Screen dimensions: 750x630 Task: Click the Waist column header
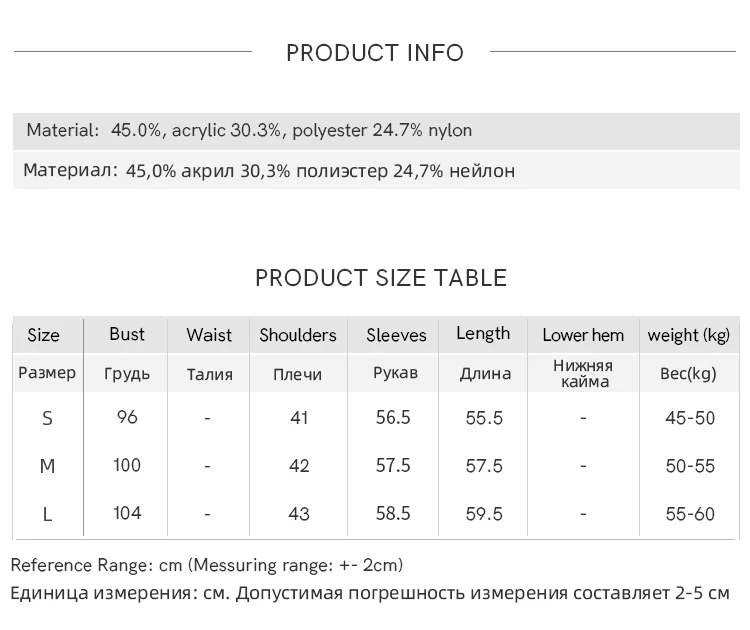tap(208, 335)
